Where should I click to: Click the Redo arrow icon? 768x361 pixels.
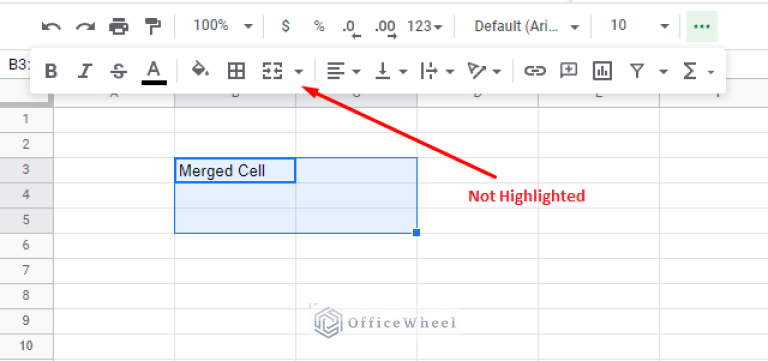(85, 26)
